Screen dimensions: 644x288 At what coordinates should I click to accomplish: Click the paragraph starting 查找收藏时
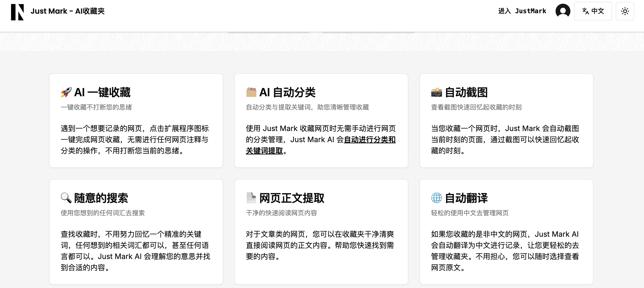(135, 251)
